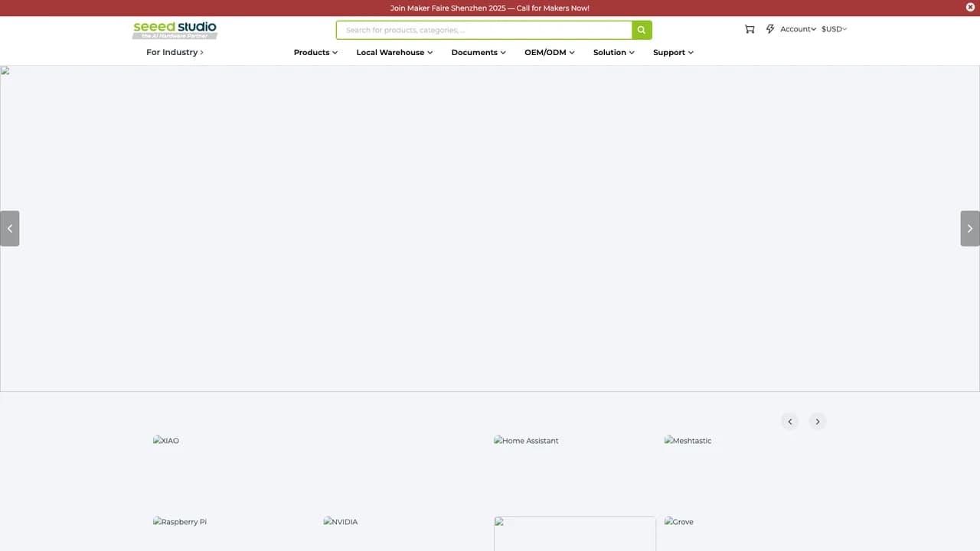Expand the Products menu

315,53
